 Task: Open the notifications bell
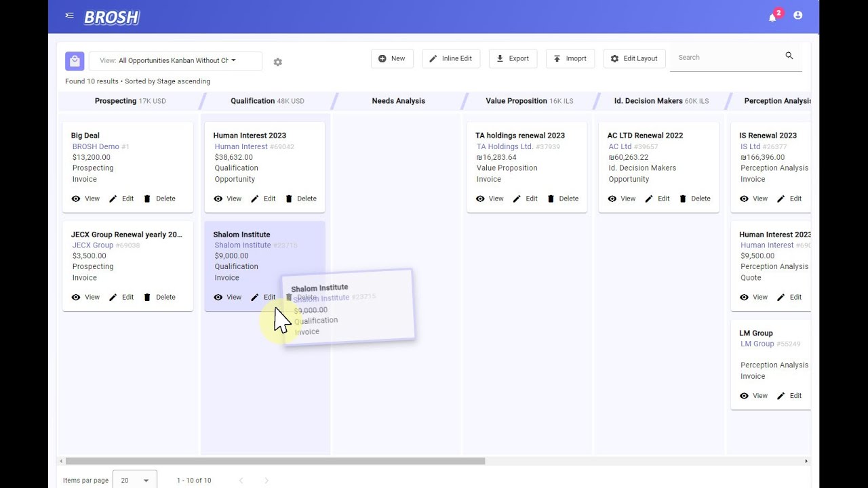coord(772,17)
